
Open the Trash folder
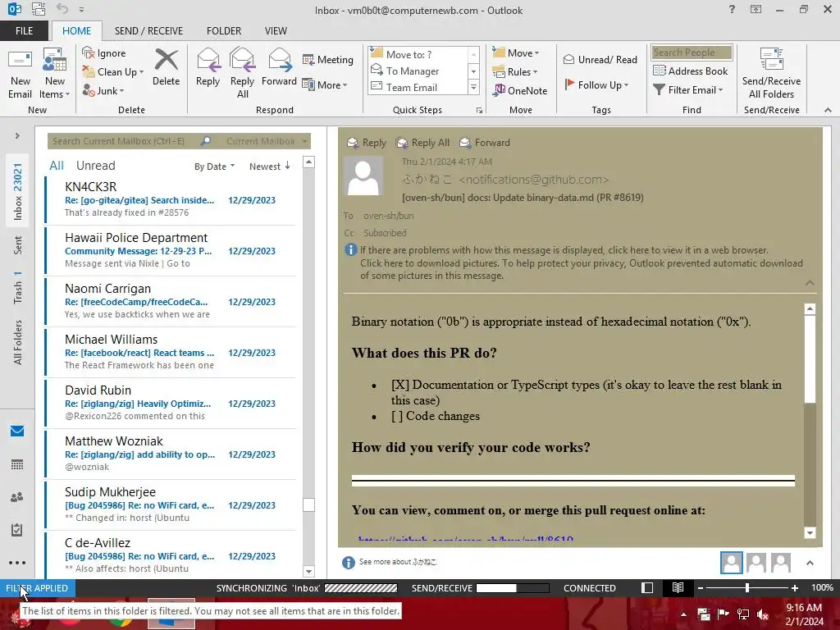pyautogui.click(x=18, y=287)
